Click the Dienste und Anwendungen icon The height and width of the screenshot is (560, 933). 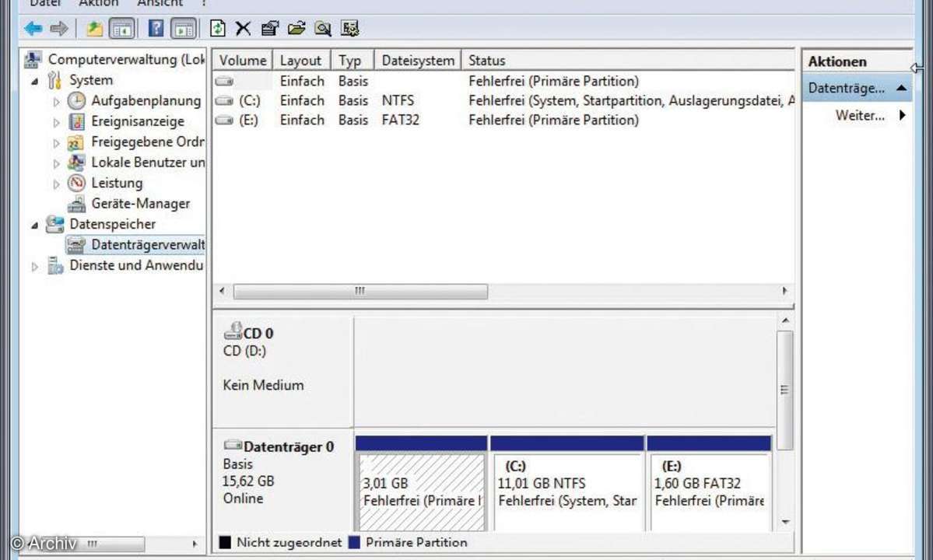(x=55, y=265)
